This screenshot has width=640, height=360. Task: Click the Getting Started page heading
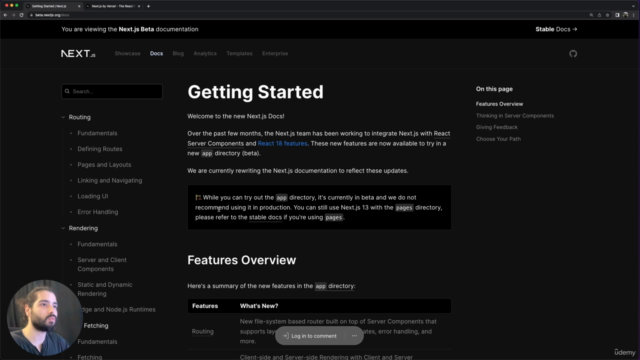click(256, 92)
